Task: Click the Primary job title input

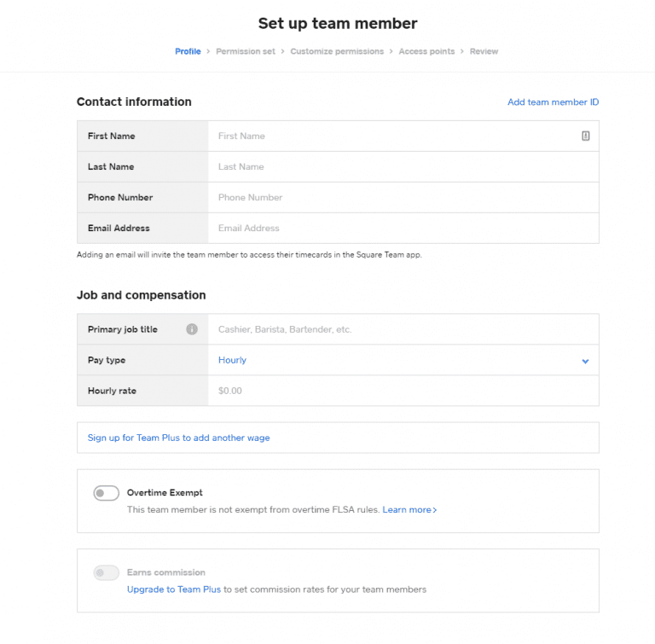Action: coord(401,329)
